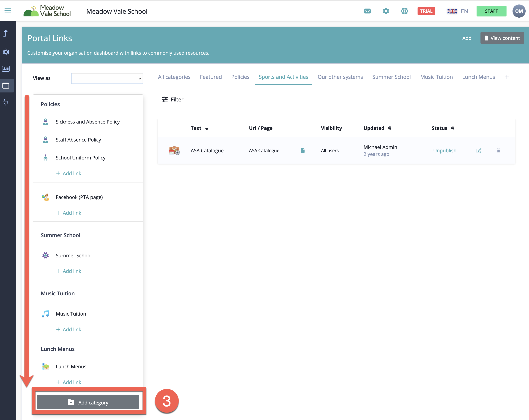Open Facebook (PTA page) link
The height and width of the screenshot is (420, 529).
79,197
